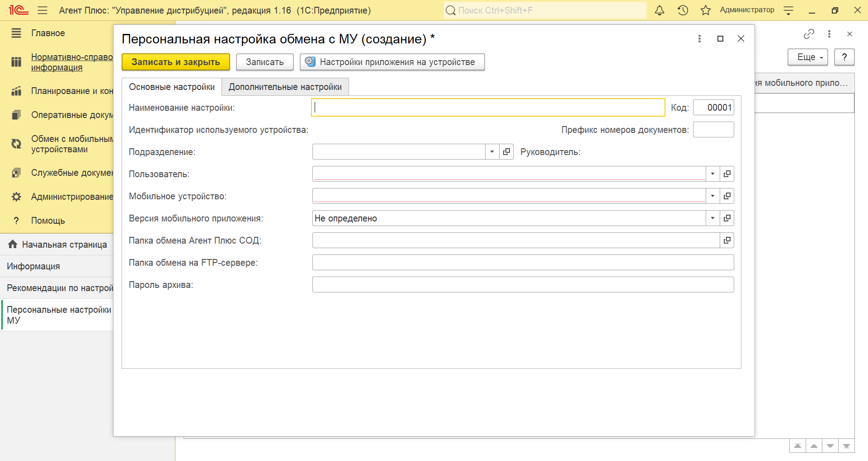Viewport: 868px width, 461px height.
Task: Open Еще dropdown in background window
Action: 808,57
